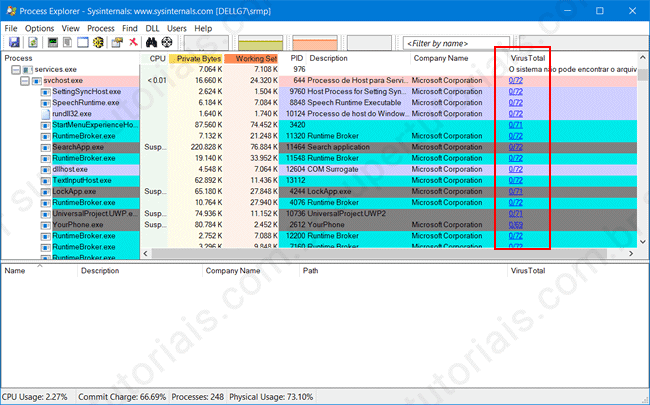Image resolution: width=650 pixels, height=405 pixels.
Task: Select the LockApp.exe process row
Action: pyautogui.click(x=70, y=191)
